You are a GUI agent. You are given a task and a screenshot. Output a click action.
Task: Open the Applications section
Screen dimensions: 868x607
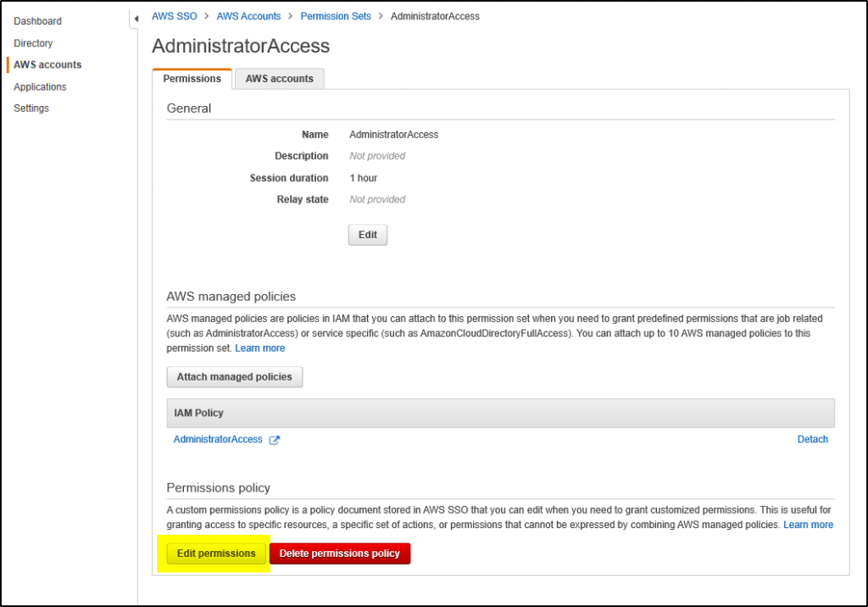coord(40,86)
